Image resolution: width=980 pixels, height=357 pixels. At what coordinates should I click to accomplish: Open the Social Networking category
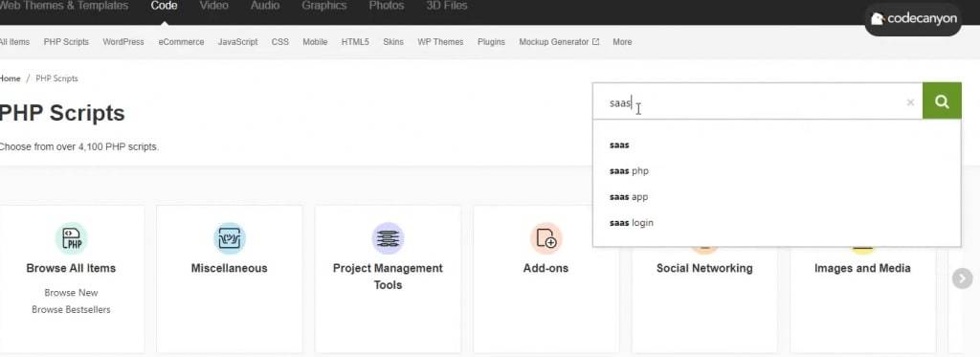[704, 268]
